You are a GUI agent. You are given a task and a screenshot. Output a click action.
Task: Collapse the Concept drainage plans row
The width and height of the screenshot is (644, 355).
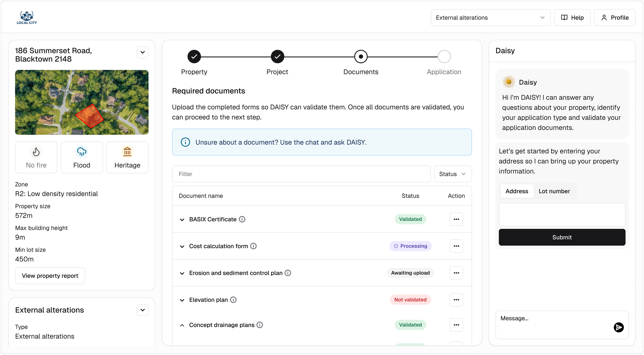click(x=182, y=325)
